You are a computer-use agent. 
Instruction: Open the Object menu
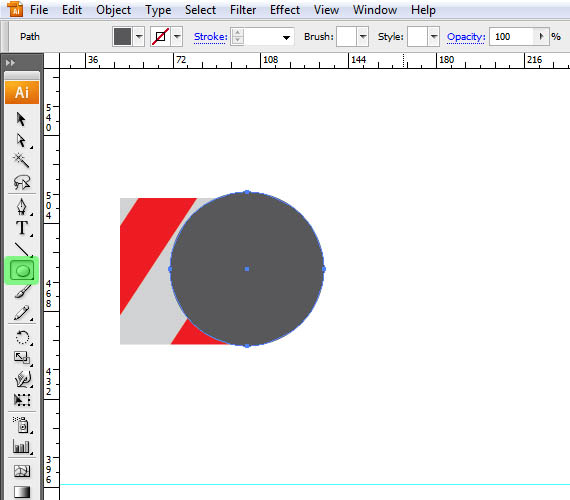(113, 10)
